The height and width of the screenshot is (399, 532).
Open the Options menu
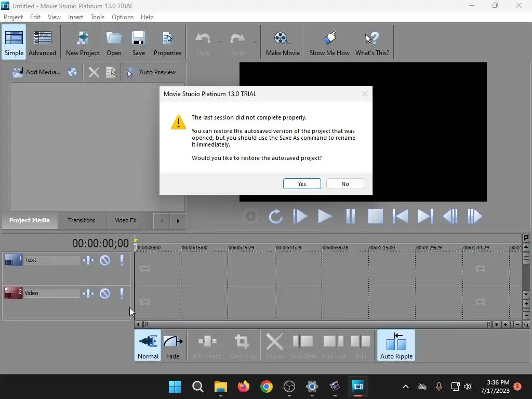tap(123, 17)
